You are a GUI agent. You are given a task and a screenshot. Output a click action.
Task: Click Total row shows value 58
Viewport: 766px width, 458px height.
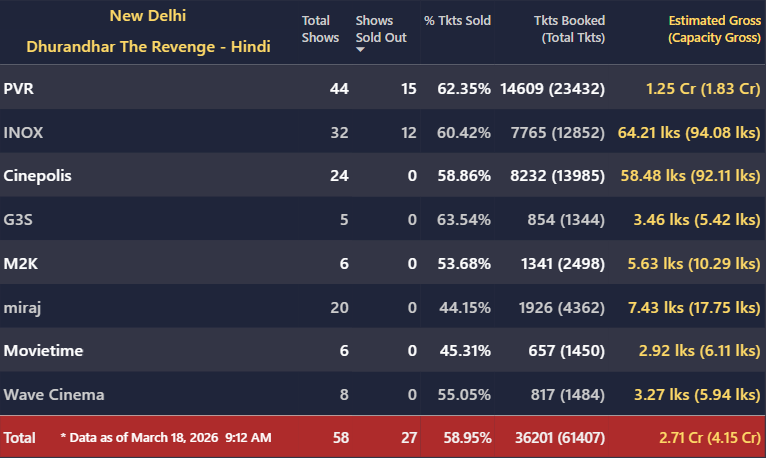[341, 437]
